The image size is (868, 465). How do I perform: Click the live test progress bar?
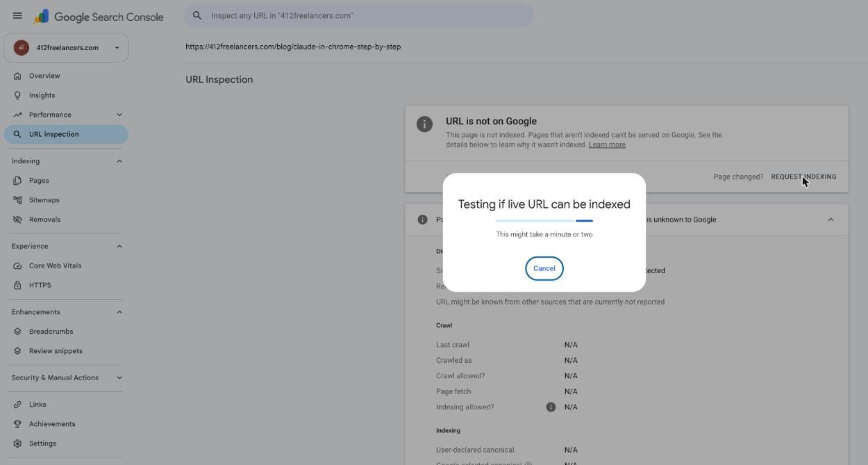click(x=544, y=220)
